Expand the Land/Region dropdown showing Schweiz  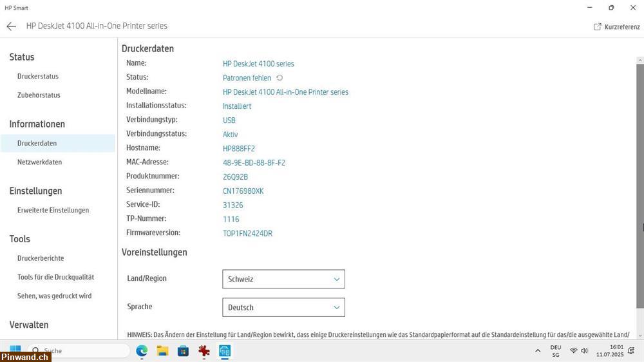[283, 279]
